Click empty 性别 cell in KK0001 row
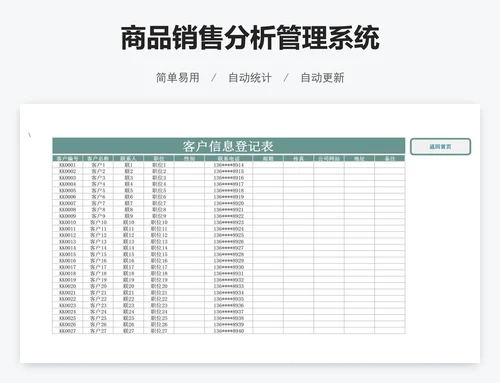500x383 pixels. point(189,165)
